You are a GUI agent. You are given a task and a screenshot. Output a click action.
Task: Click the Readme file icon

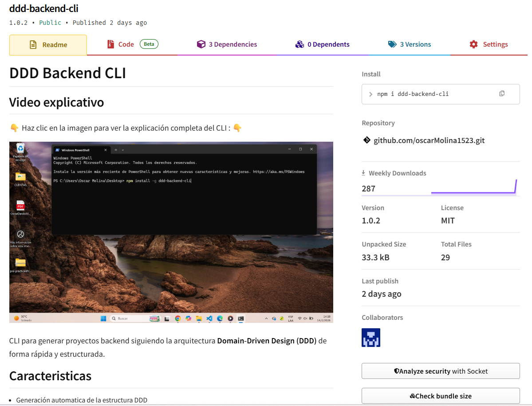(x=33, y=44)
